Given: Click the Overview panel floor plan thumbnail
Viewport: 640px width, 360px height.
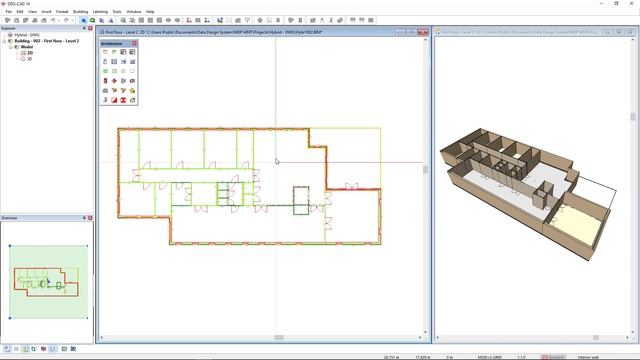Looking at the screenshot, I should pos(46,282).
